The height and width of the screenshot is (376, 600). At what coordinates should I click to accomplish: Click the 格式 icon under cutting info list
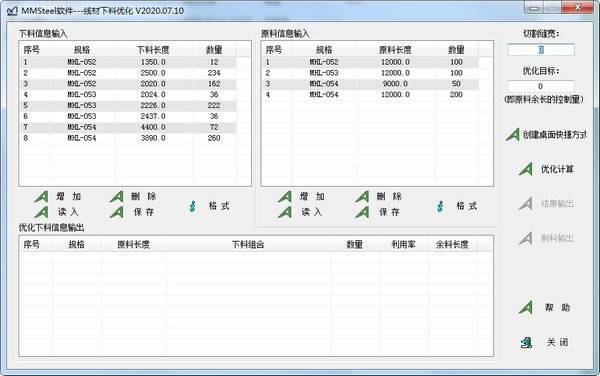(x=192, y=206)
